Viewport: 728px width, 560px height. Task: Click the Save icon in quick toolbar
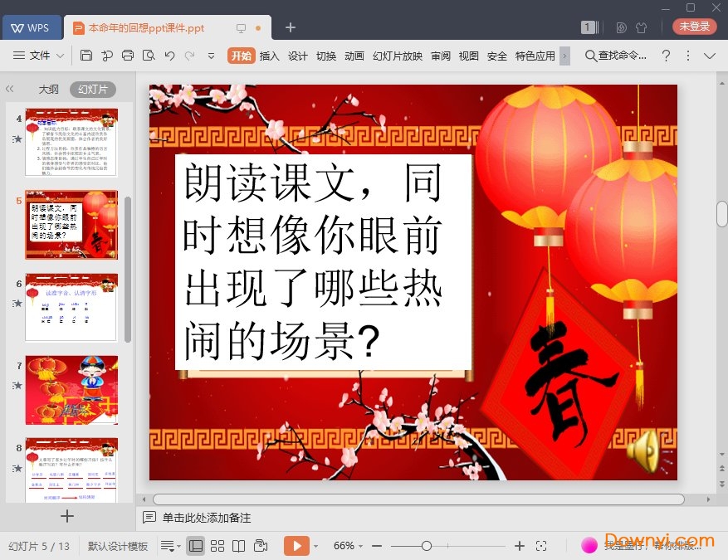[x=86, y=56]
